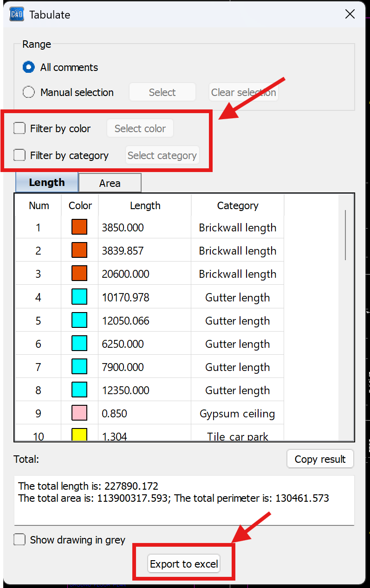Close the Tabulate dialog

point(350,14)
